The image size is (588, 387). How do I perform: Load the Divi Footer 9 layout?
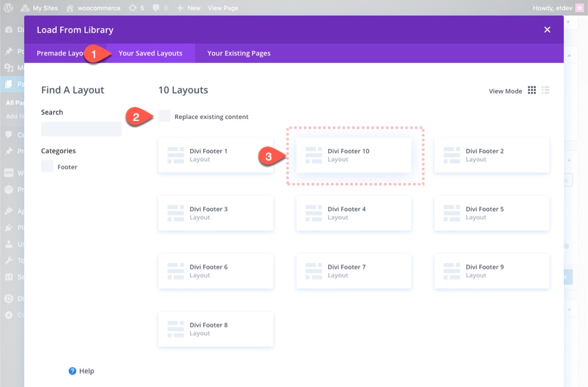coord(492,271)
